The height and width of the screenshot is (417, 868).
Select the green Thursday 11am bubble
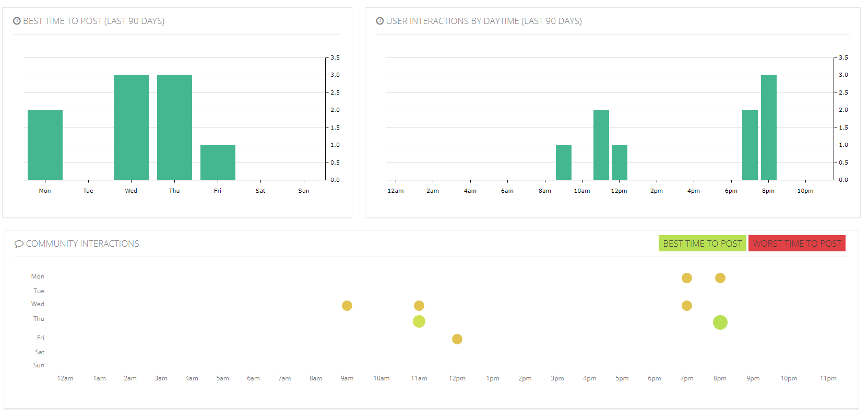pyautogui.click(x=419, y=321)
